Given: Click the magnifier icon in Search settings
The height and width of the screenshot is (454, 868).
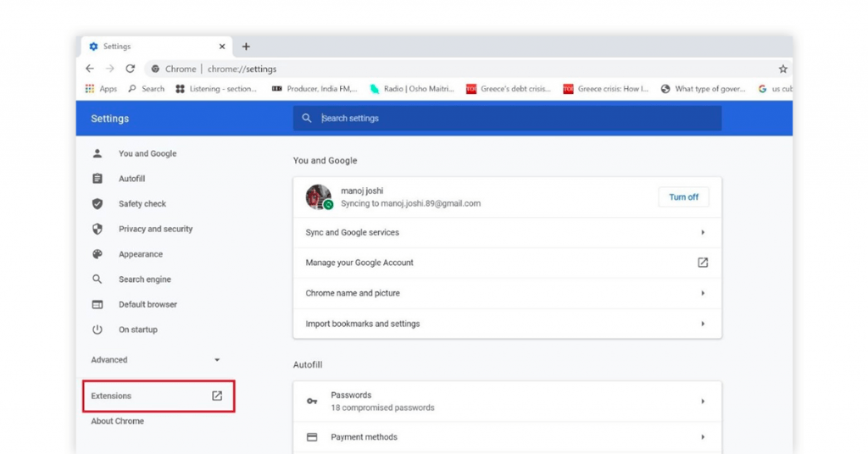Looking at the screenshot, I should pos(307,118).
